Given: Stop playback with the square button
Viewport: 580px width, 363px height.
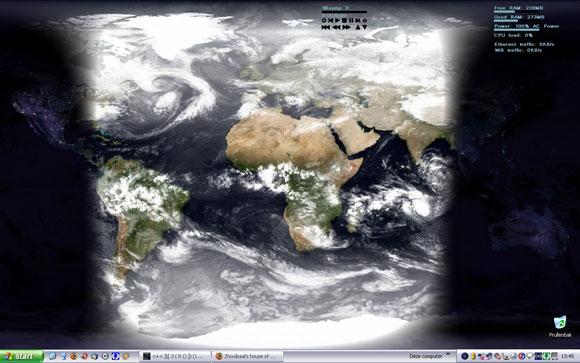Looking at the screenshot, I should click(x=344, y=20).
